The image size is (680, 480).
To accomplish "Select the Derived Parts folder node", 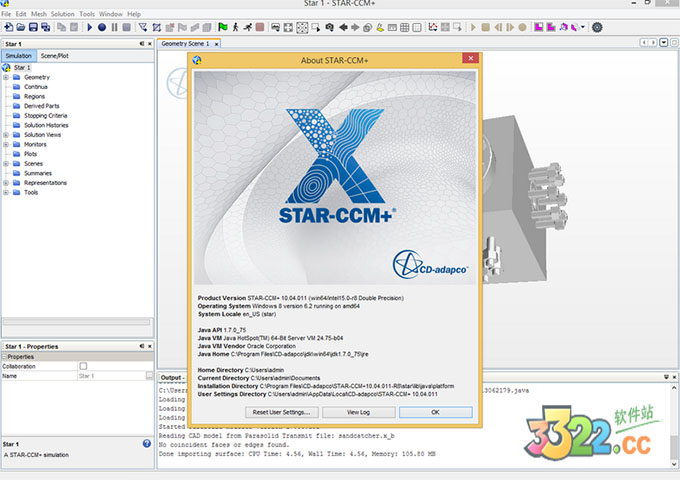I will pos(41,105).
